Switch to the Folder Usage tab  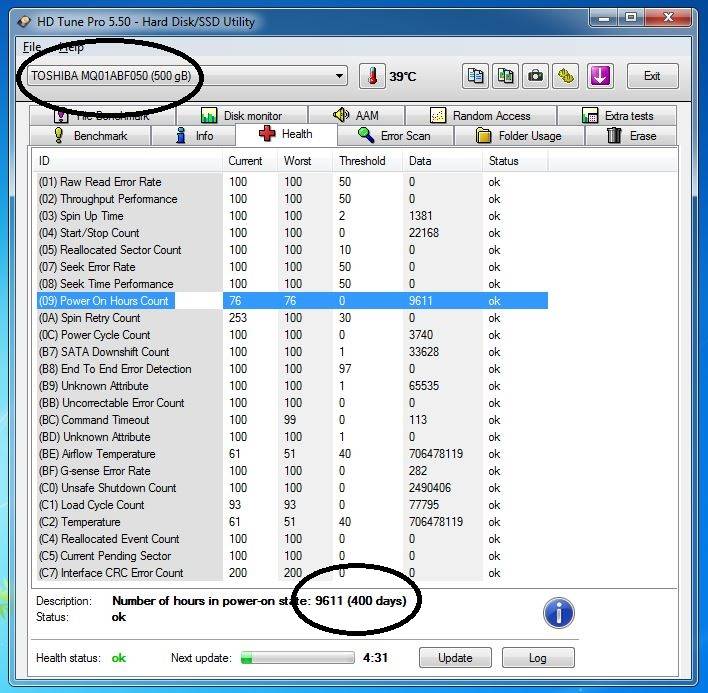[x=519, y=135]
